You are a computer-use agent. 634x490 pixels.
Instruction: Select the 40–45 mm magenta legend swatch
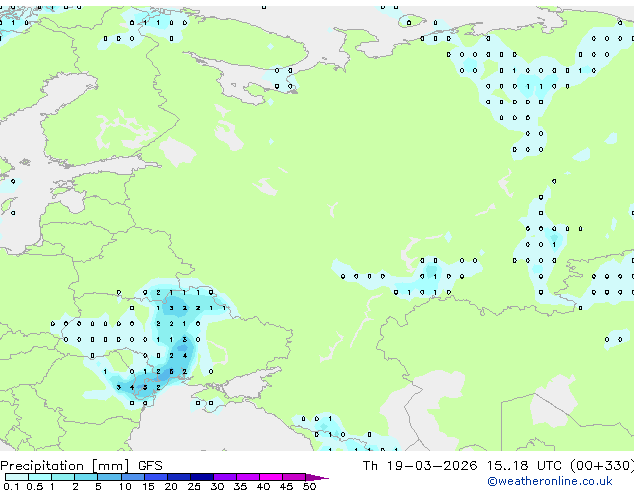coord(271,477)
